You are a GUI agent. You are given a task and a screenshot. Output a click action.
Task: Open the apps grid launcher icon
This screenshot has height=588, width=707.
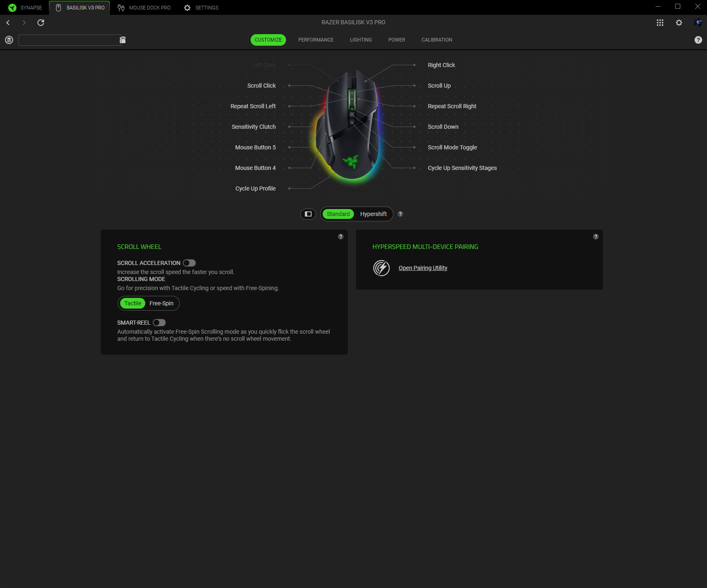(660, 23)
